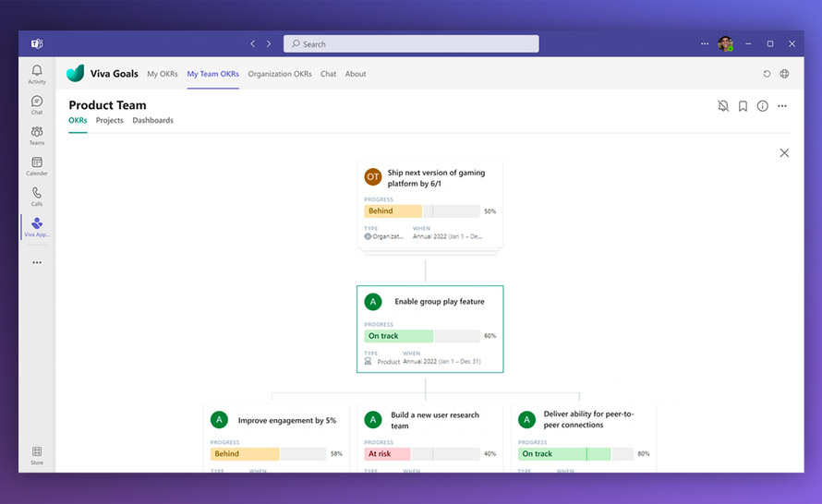
Task: Open Chat in the Teams sidebar
Action: coord(37,105)
